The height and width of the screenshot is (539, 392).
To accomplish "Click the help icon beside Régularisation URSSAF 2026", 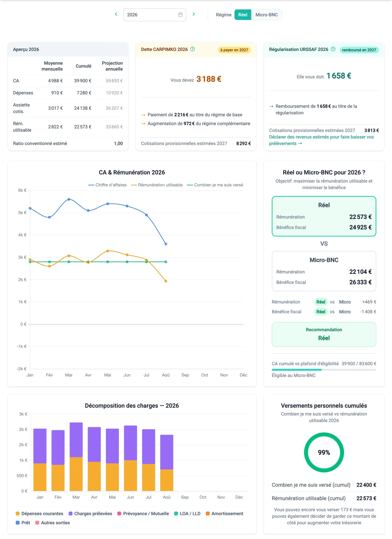I will point(333,49).
